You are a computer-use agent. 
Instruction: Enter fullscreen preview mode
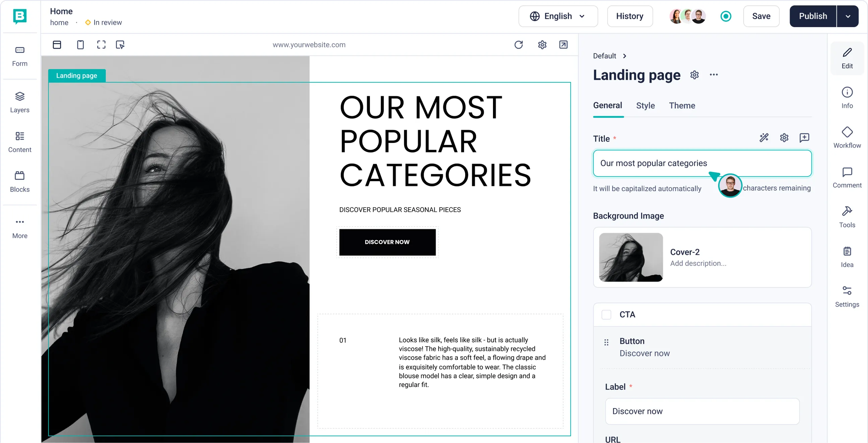101,45
